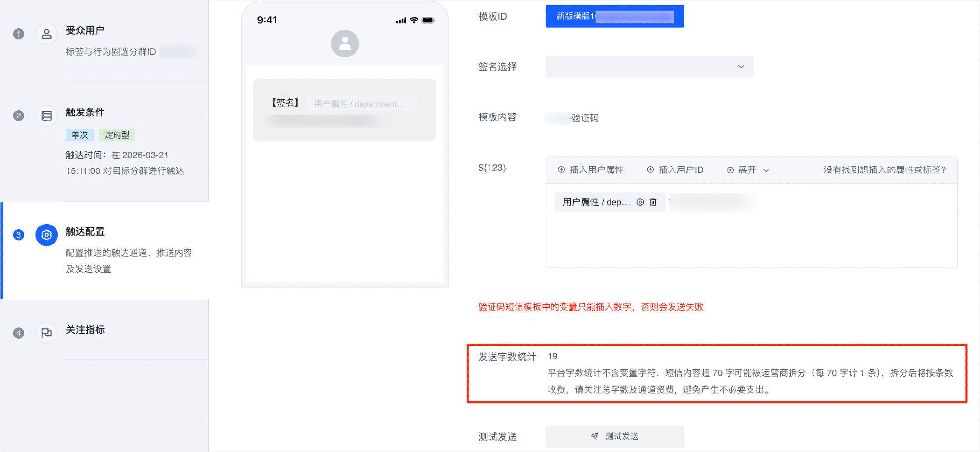Click the 【签名】 text in the message preview
Viewport: 980px width, 452px height.
click(285, 103)
